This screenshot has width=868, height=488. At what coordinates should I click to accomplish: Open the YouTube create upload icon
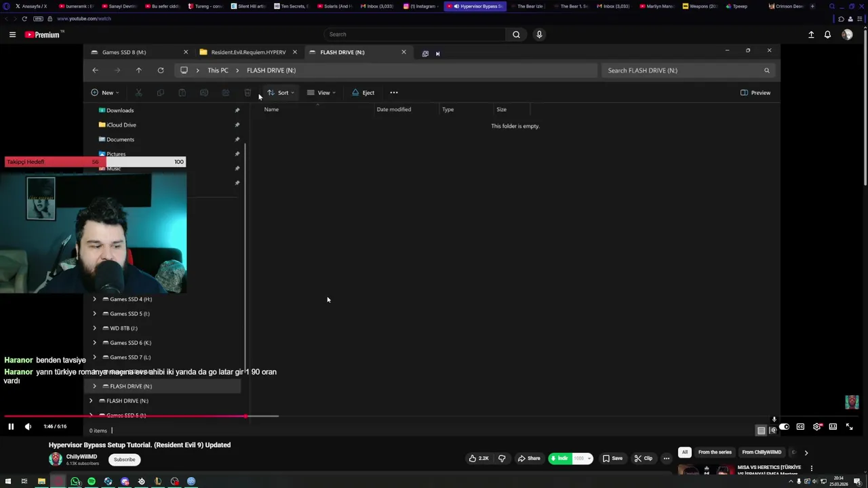point(811,35)
